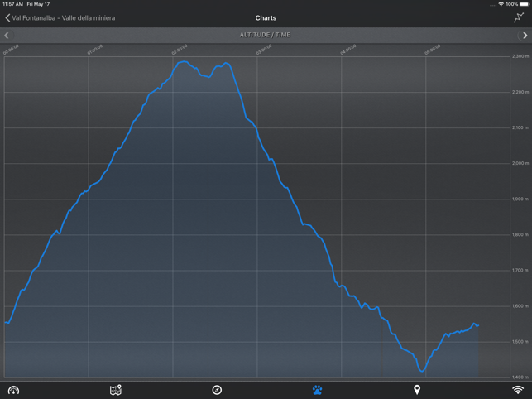Click the 2,200 m axis label
The image size is (532, 399).
point(520,92)
